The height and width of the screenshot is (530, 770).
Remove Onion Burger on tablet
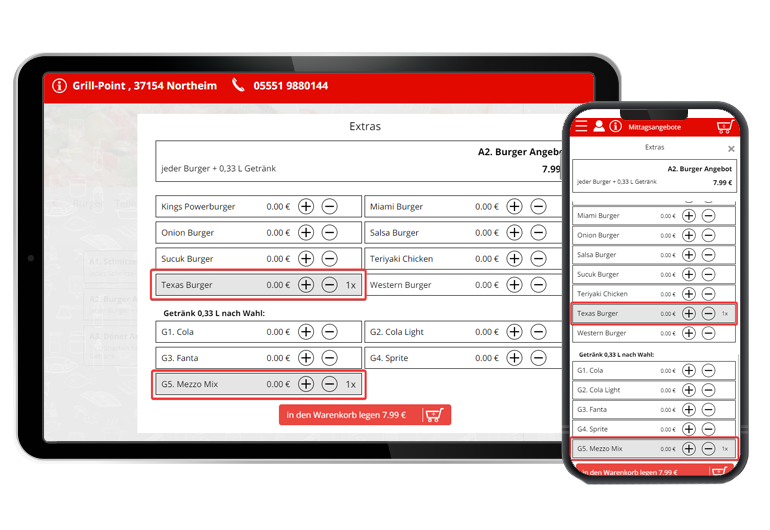click(330, 232)
